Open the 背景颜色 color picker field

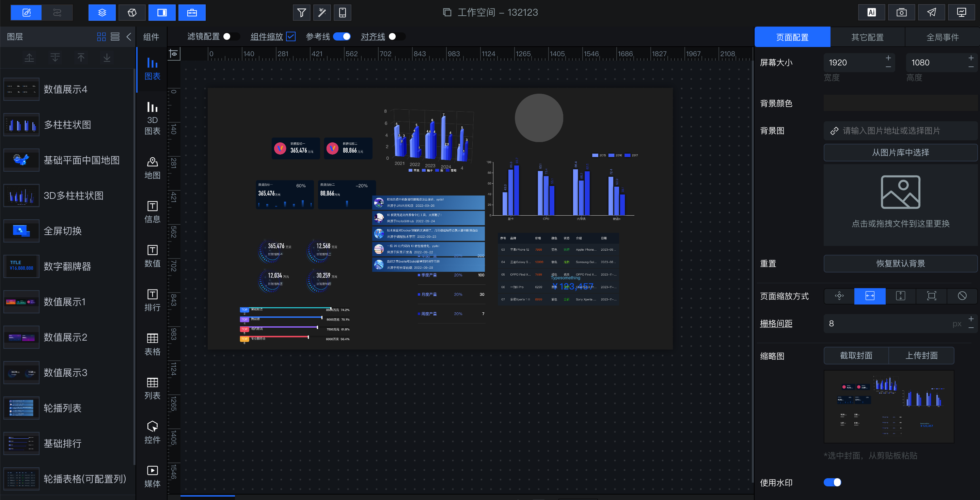(900, 103)
